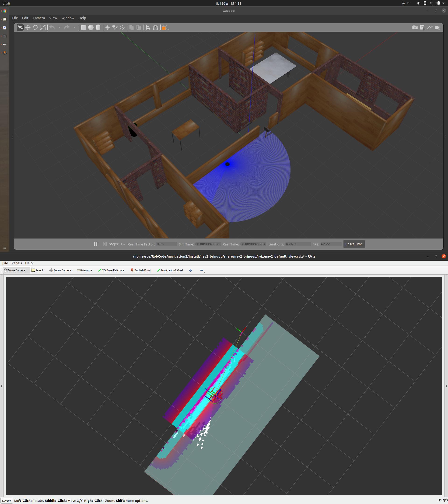Click the Reset Time button
The width and height of the screenshot is (448, 504).
pos(353,244)
